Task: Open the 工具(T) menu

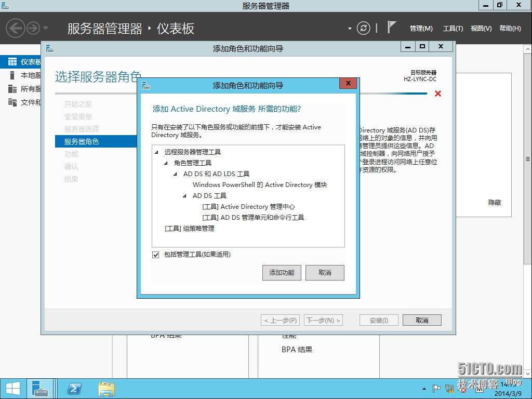Action: coord(453,29)
